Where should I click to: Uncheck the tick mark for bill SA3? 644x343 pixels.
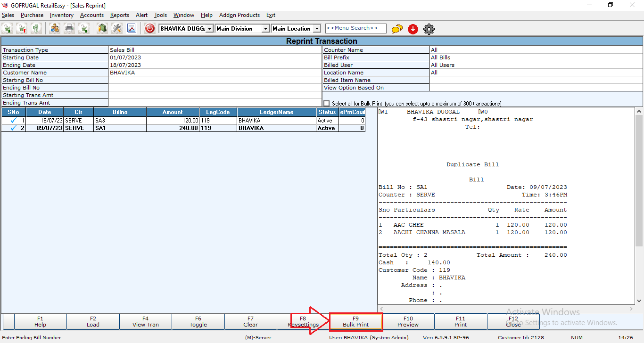pos(14,121)
